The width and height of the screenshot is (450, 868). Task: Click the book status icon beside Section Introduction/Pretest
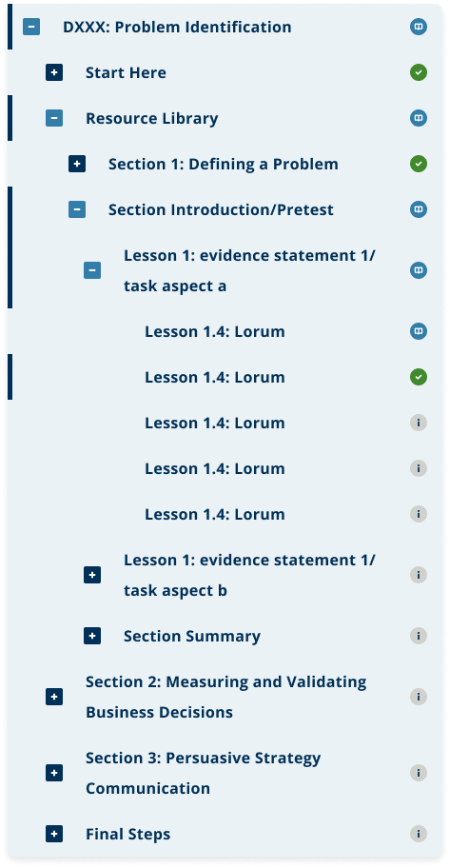click(x=419, y=209)
